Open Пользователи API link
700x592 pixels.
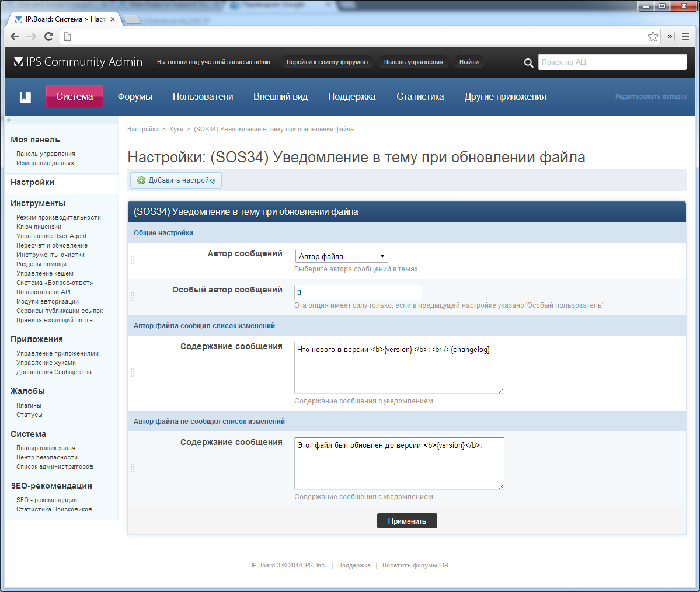43,292
